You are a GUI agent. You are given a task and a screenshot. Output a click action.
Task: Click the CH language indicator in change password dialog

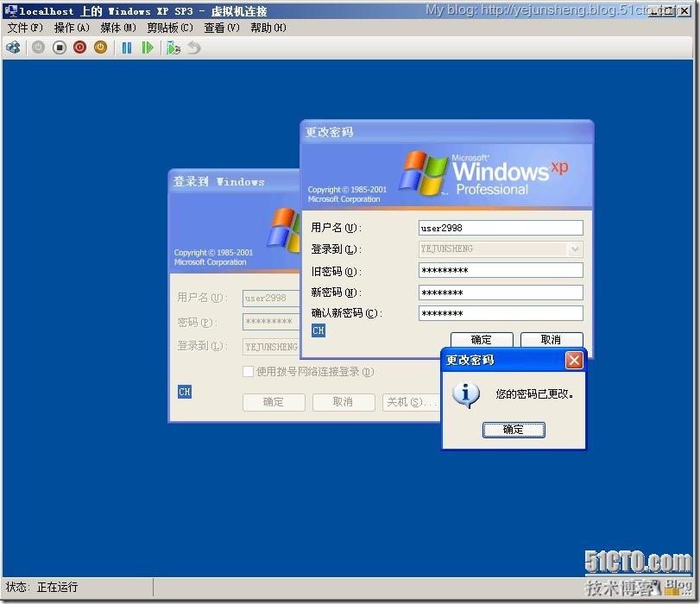[318, 330]
